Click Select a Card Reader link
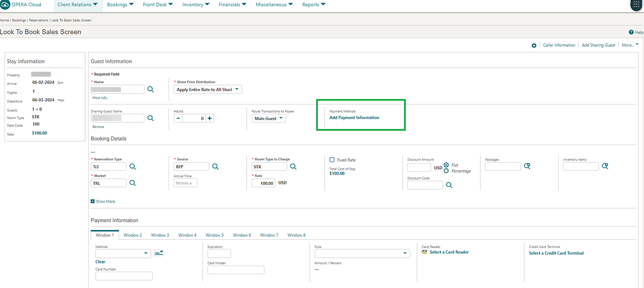Image resolution: width=644 pixels, height=288 pixels. click(x=449, y=252)
